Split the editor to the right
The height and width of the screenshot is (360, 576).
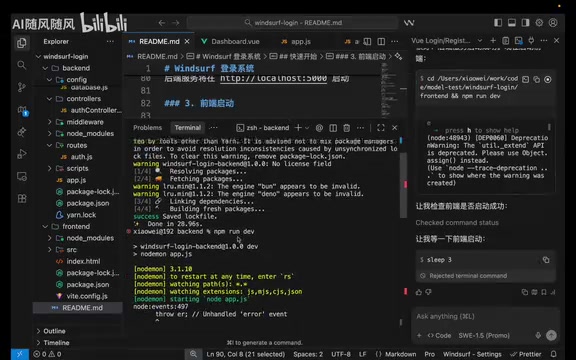(381, 42)
